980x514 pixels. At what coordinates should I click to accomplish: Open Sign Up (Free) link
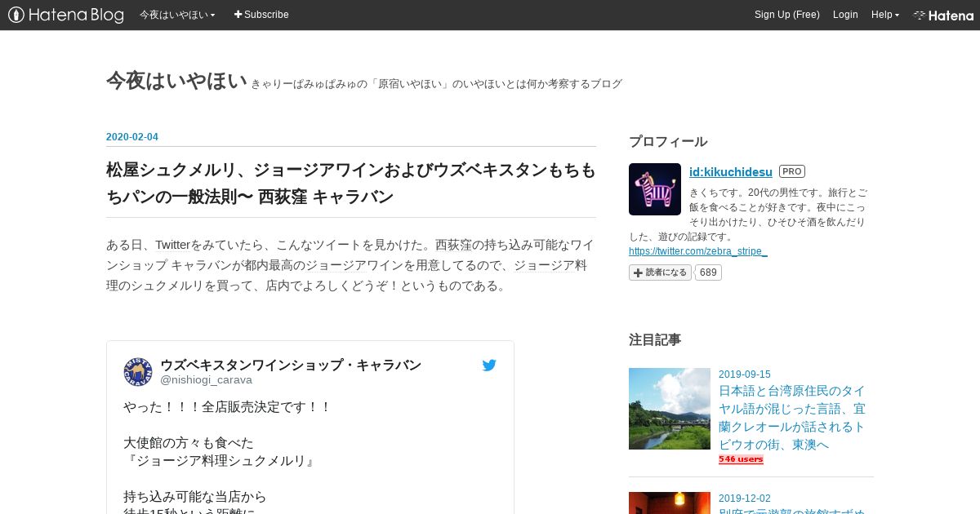click(787, 15)
